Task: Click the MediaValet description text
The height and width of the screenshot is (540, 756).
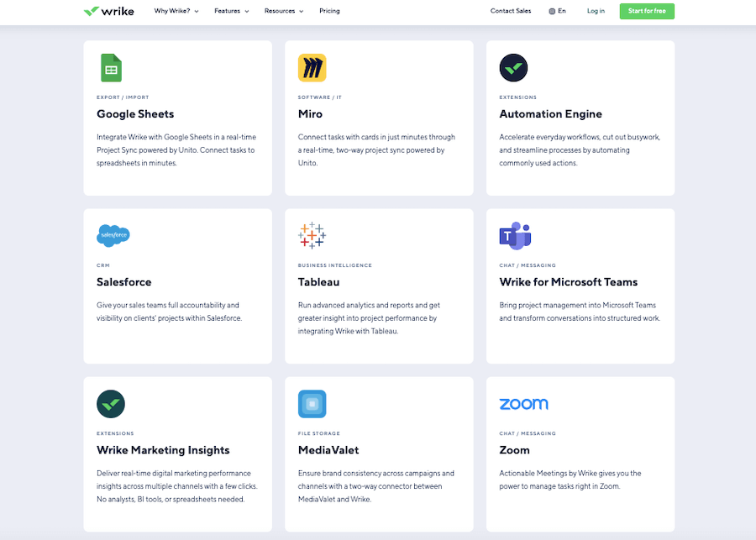Action: click(376, 486)
